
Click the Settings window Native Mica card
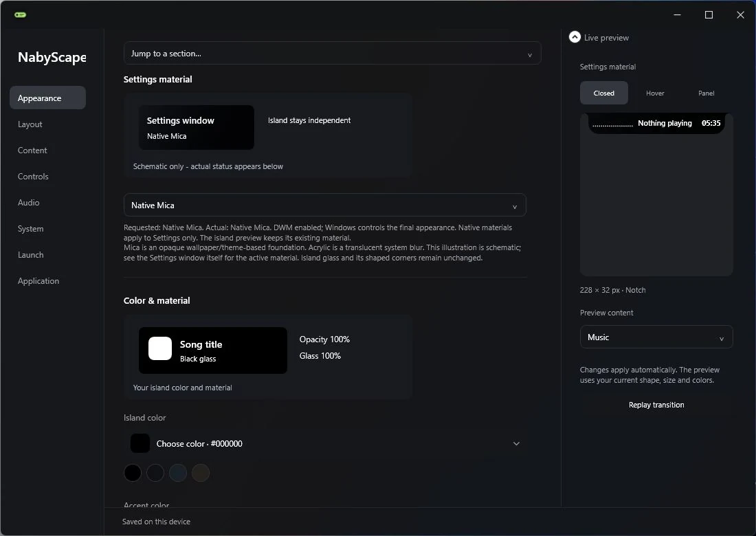click(x=197, y=128)
